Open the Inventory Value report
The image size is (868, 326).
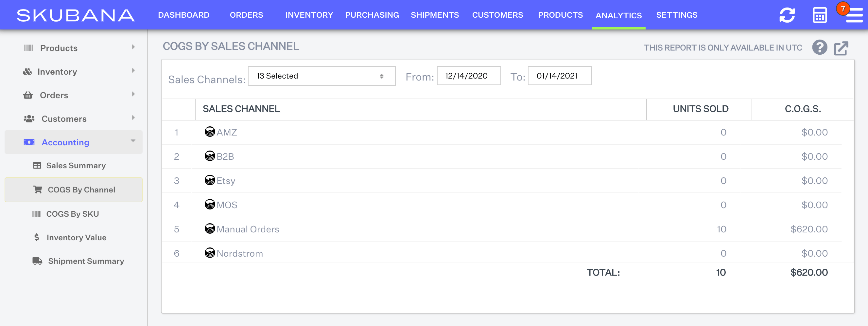[77, 237]
